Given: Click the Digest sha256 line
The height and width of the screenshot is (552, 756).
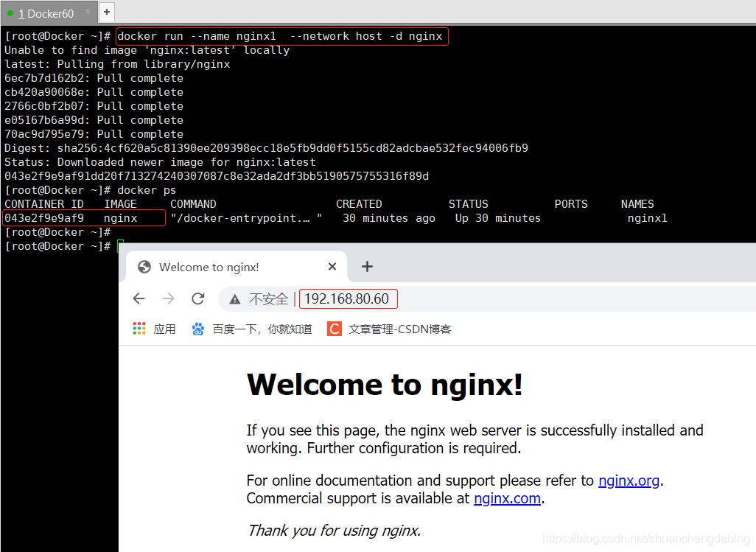Looking at the screenshot, I should coord(266,148).
